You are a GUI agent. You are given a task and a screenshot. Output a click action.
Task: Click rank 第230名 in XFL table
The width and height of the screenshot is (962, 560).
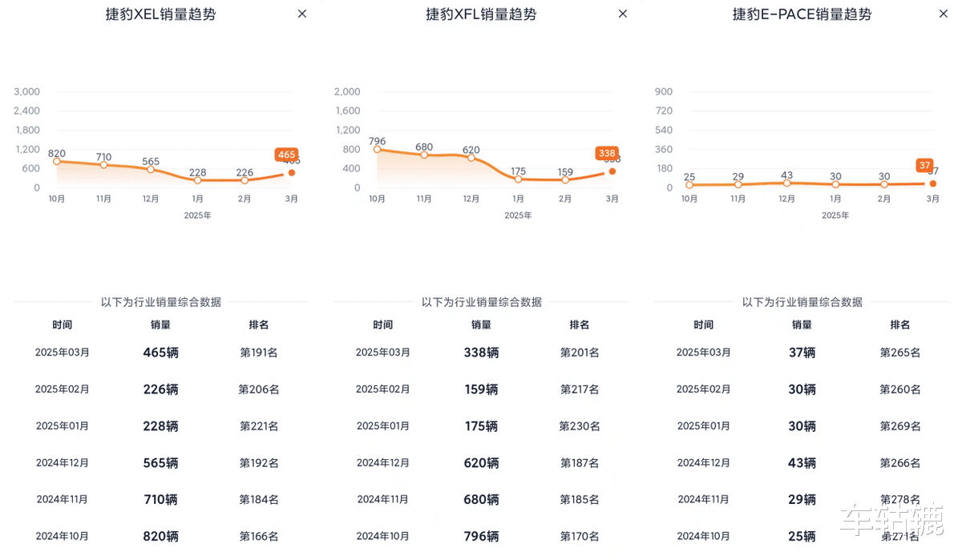pos(580,426)
